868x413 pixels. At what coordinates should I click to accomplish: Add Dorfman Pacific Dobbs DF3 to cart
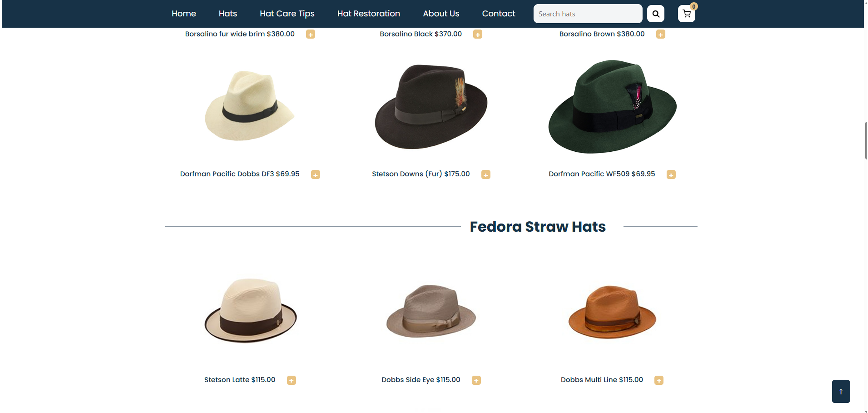315,175
